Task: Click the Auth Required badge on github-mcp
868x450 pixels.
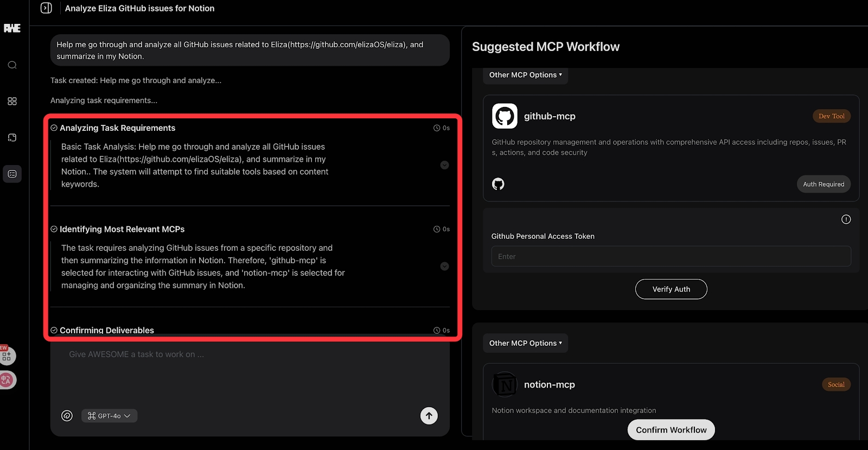Action: click(823, 184)
